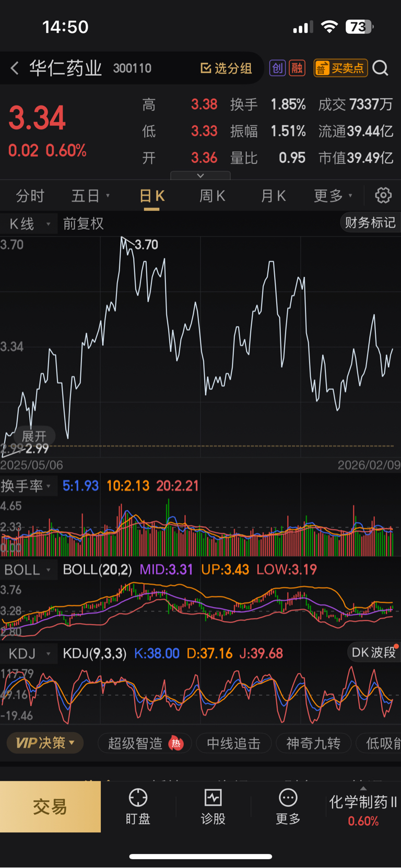Screen dimensions: 401x868
Task: Tap the 交易 trade button
Action: (x=50, y=807)
